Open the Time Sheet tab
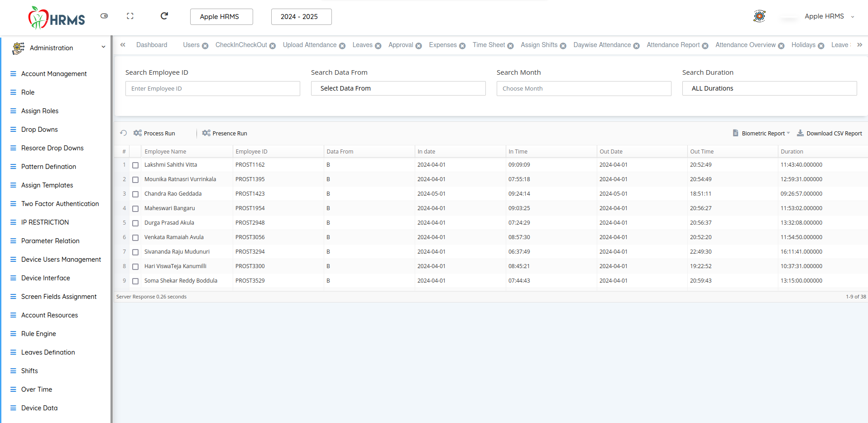Image resolution: width=868 pixels, height=423 pixels. coord(489,45)
